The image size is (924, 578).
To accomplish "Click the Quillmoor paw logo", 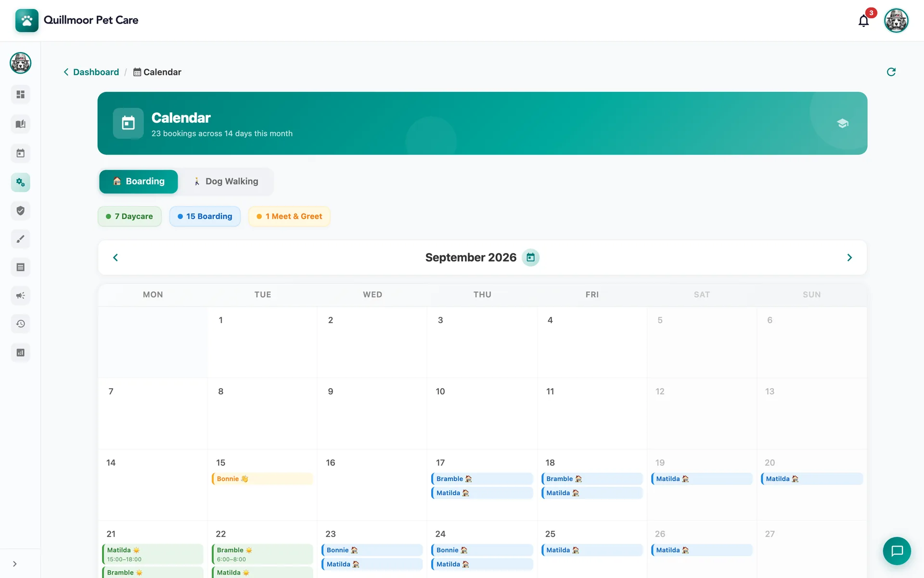I will 27,20.
